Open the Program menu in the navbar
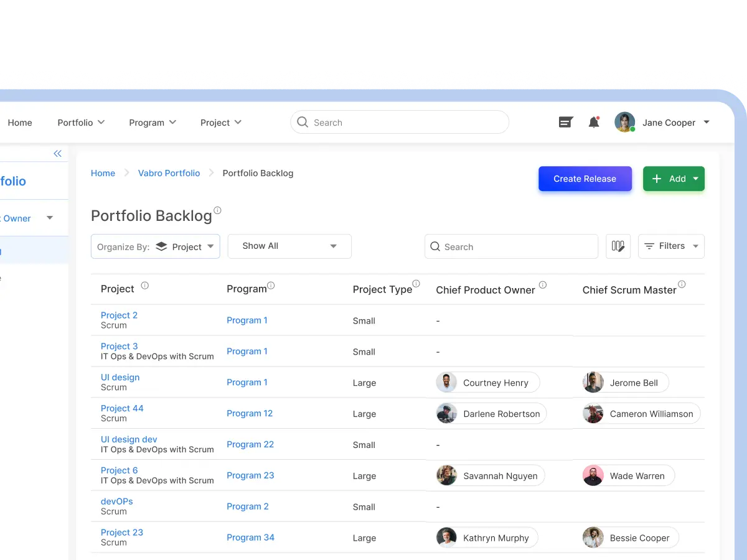Viewport: 747px width, 560px height. [x=153, y=123]
